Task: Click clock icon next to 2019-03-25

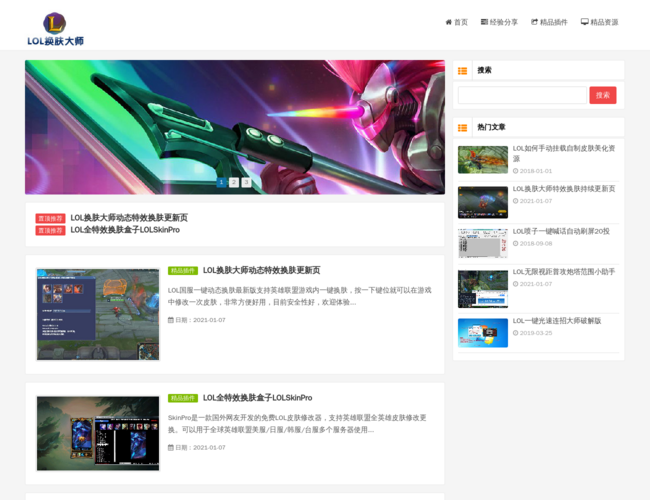Action: 515,333
